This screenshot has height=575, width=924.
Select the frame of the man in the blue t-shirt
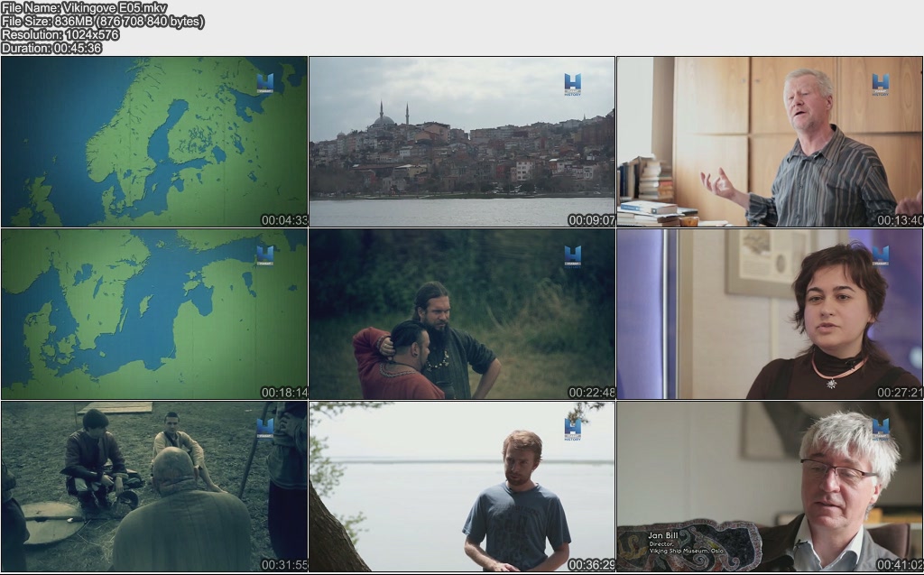point(461,486)
